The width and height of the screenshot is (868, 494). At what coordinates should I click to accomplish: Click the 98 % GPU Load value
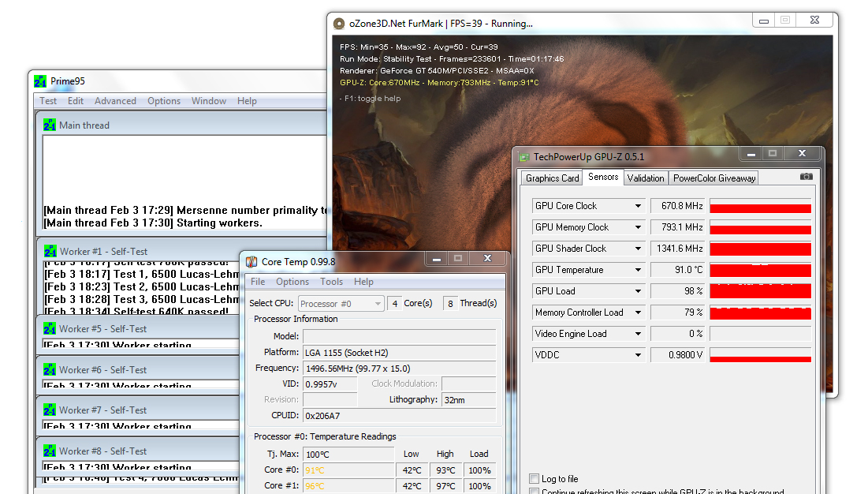click(677, 291)
